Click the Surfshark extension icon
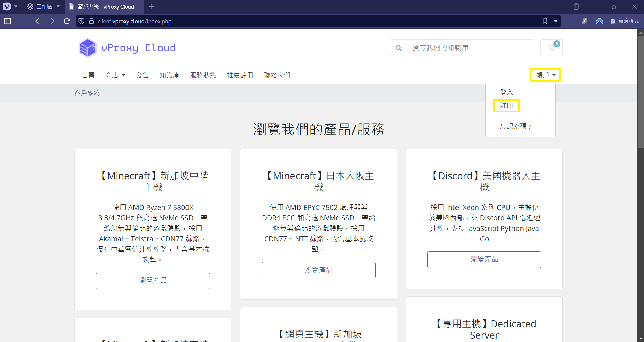This screenshot has width=644, height=342. 584,21
